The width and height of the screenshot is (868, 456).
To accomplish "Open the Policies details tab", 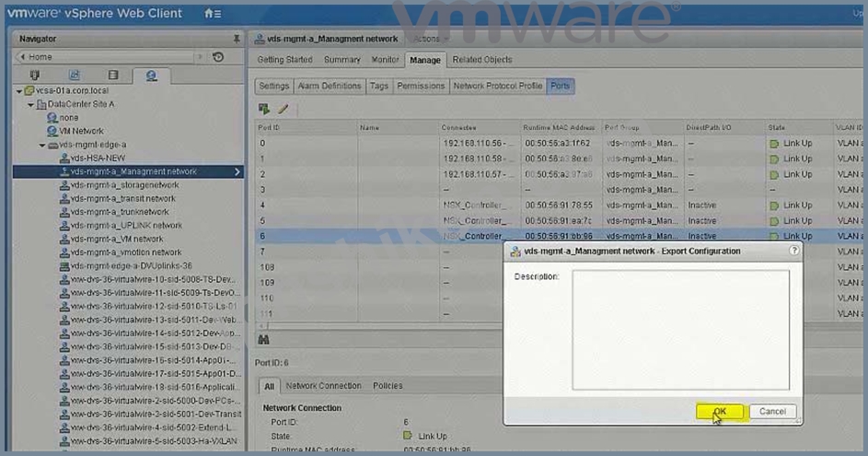I will pos(388,386).
